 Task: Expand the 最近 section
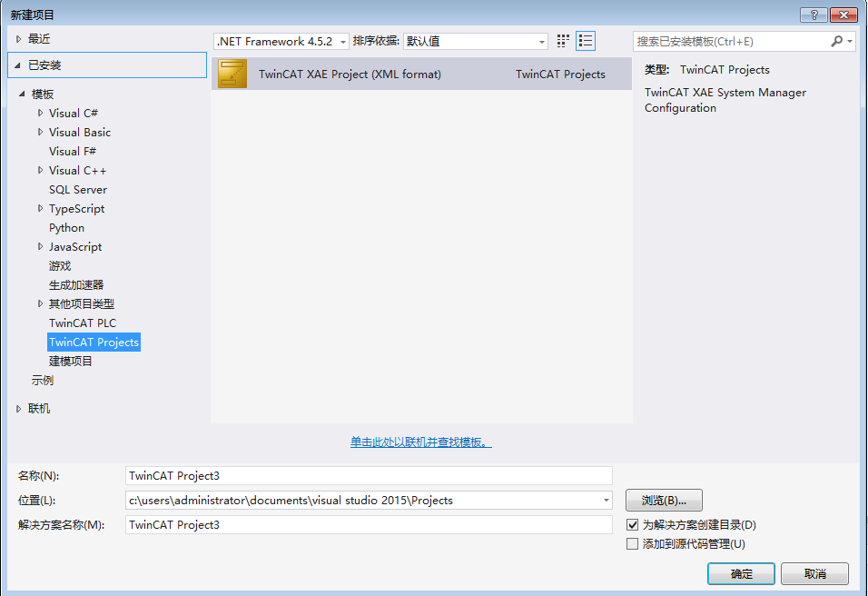[18, 39]
